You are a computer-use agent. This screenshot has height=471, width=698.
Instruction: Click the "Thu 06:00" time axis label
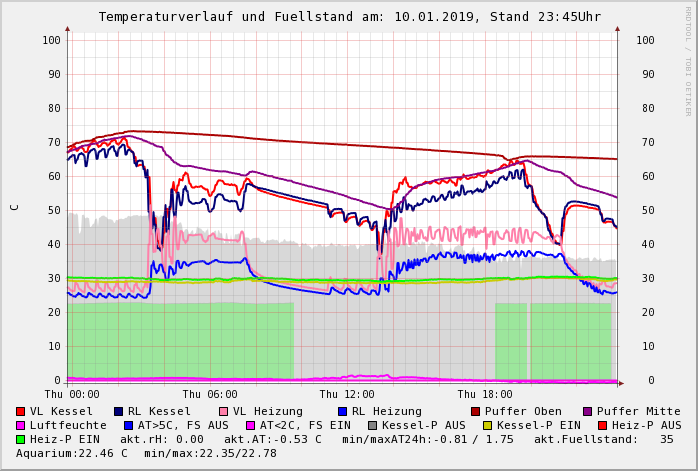pyautogui.click(x=210, y=394)
